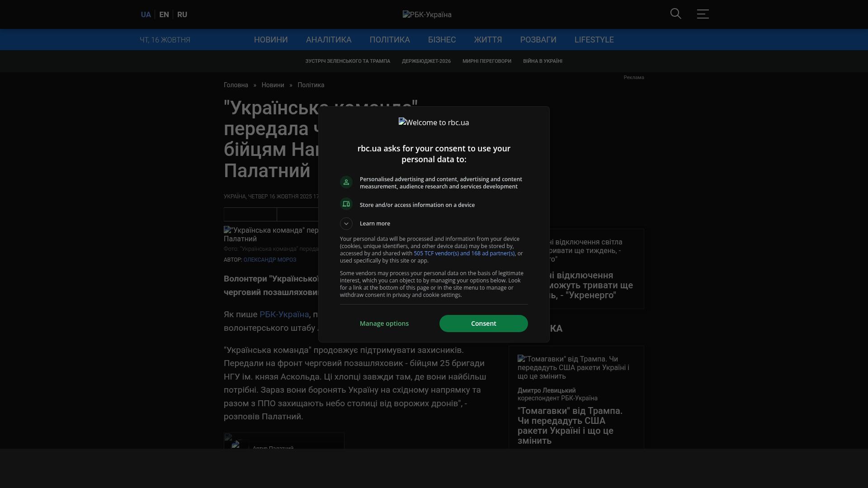Open author Олександр Мороз's page
868x488 pixels.
(x=270, y=260)
